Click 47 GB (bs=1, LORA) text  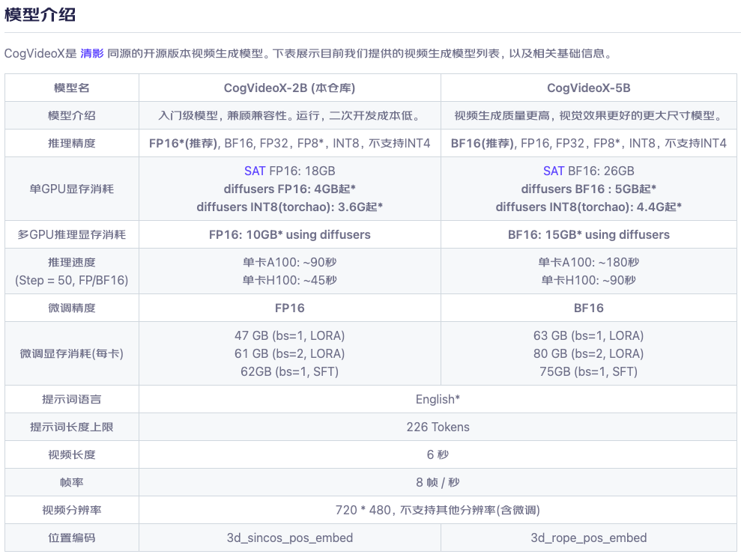click(290, 335)
